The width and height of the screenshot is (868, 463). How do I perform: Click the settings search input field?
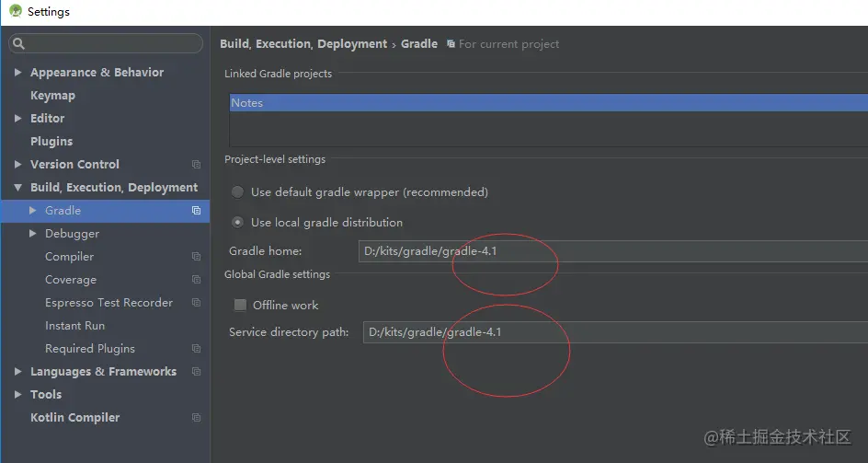106,43
